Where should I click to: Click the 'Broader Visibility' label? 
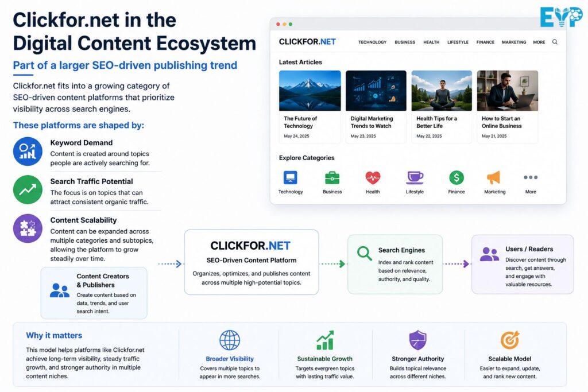pos(230,359)
